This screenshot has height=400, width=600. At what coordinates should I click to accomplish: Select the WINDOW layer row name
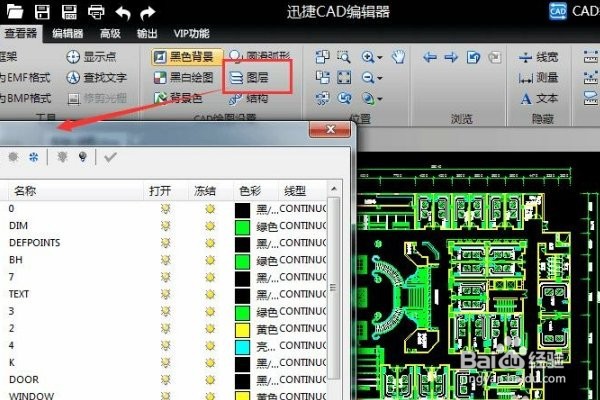tap(31, 396)
